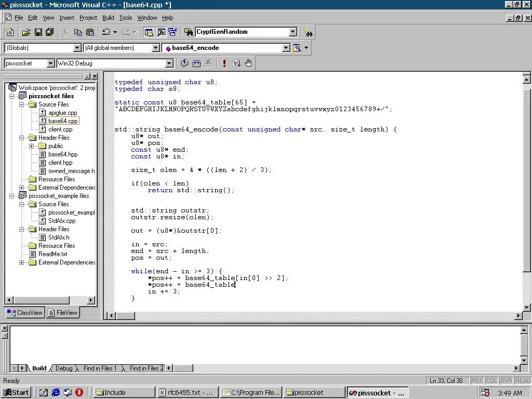The height and width of the screenshot is (399, 532).
Task: Close the output pane with X button
Action: (x=4, y=328)
